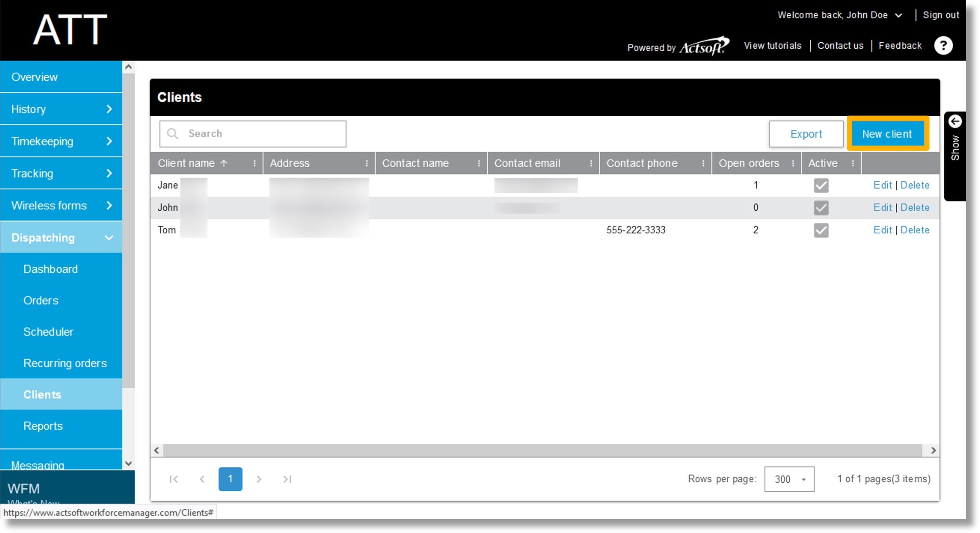Click the last page navigation icon

287,479
